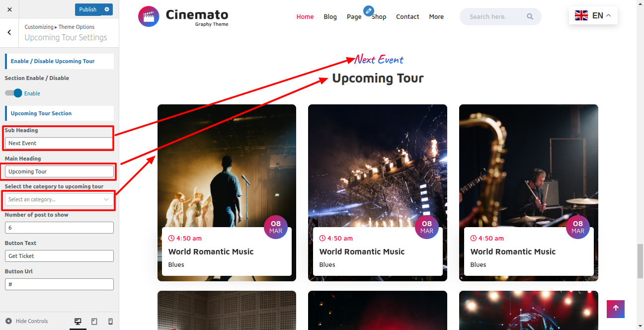Expand the EN language selector
The width and height of the screenshot is (644, 330).
593,15
